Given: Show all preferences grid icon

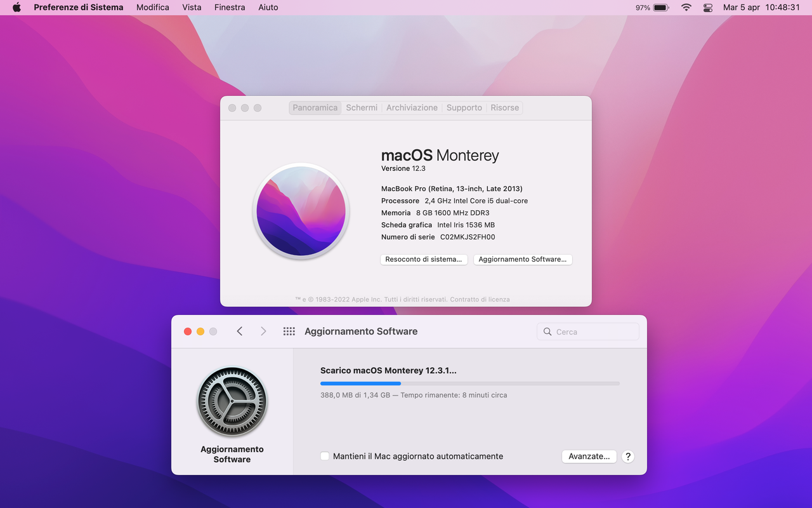Looking at the screenshot, I should point(289,331).
